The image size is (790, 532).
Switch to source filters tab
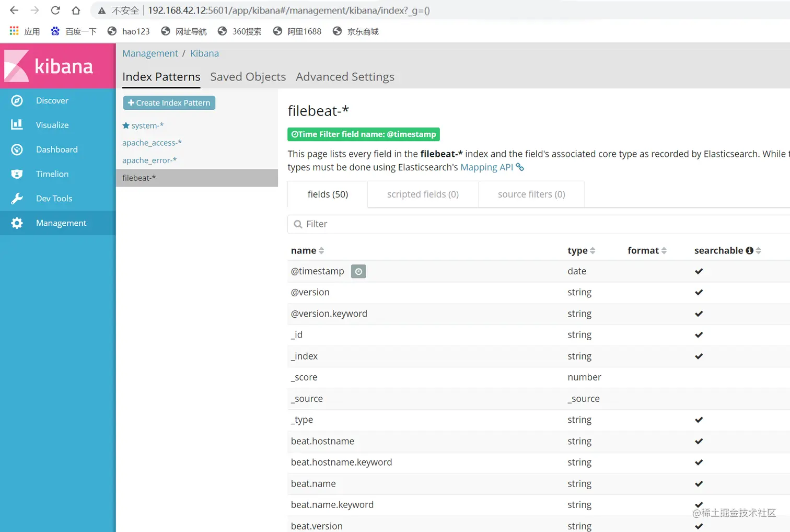point(531,194)
